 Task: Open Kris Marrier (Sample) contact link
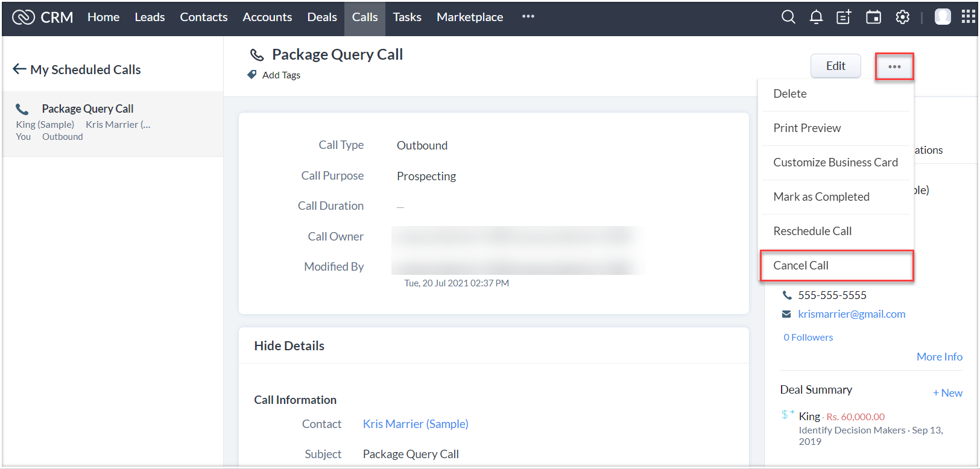click(x=416, y=424)
